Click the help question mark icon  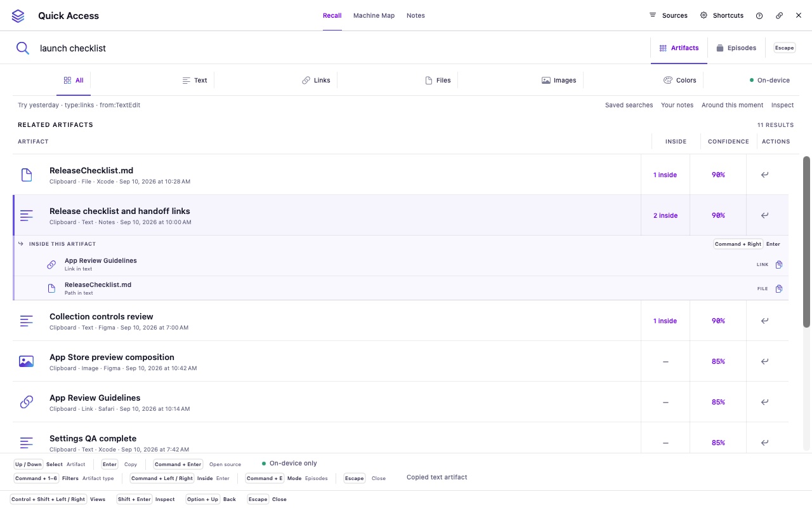759,16
